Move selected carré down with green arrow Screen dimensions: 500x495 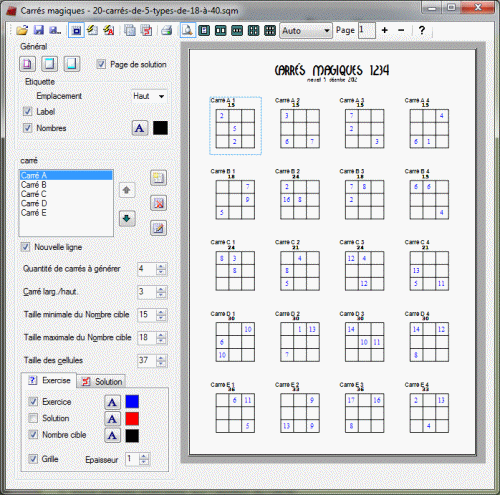(x=127, y=219)
